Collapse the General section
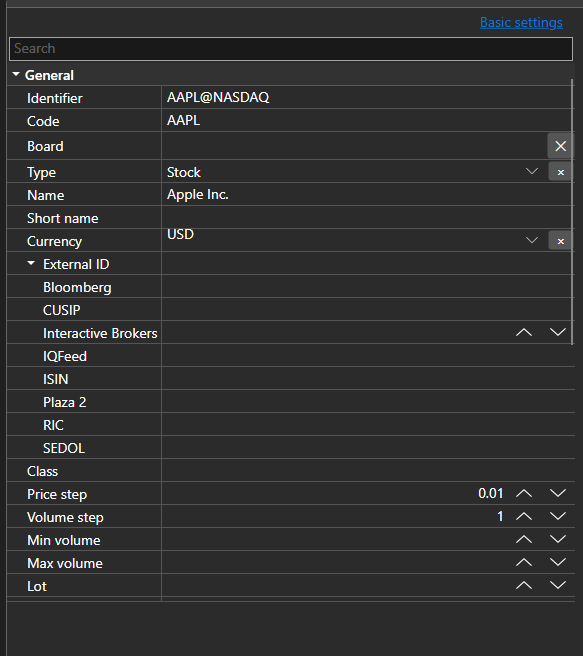 pos(16,74)
